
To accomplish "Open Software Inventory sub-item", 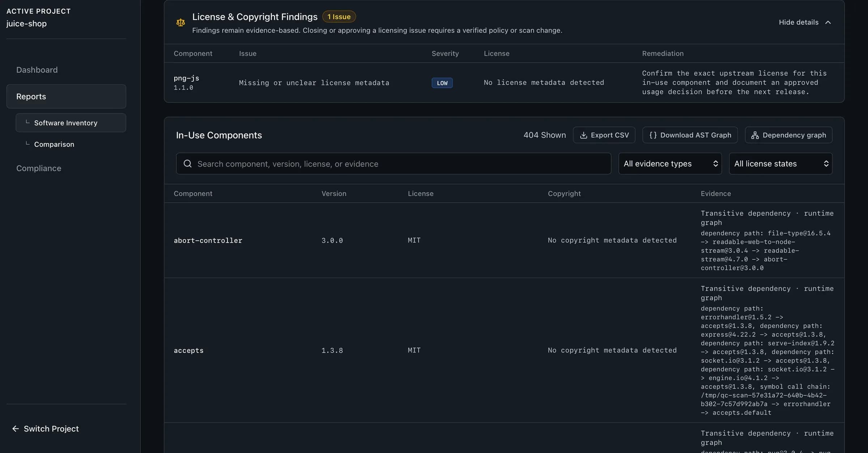I will point(71,123).
